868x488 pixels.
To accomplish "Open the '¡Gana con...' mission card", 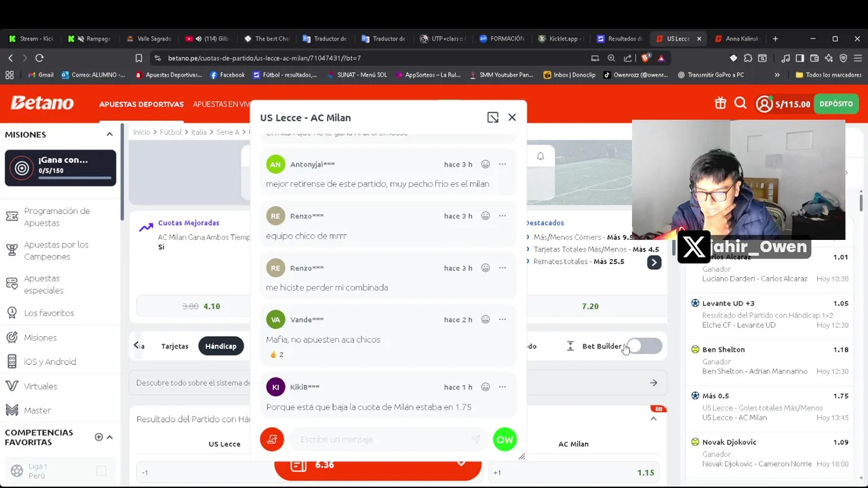I will pos(60,168).
